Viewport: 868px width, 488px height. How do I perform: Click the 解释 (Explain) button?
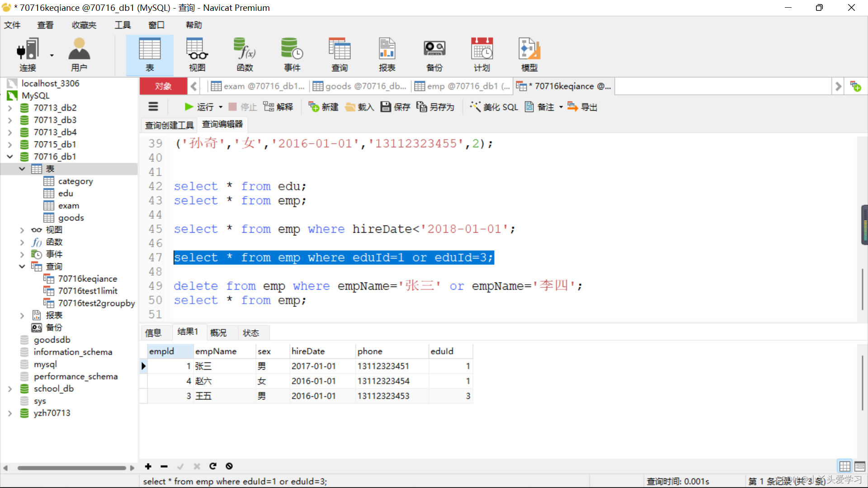pos(278,107)
